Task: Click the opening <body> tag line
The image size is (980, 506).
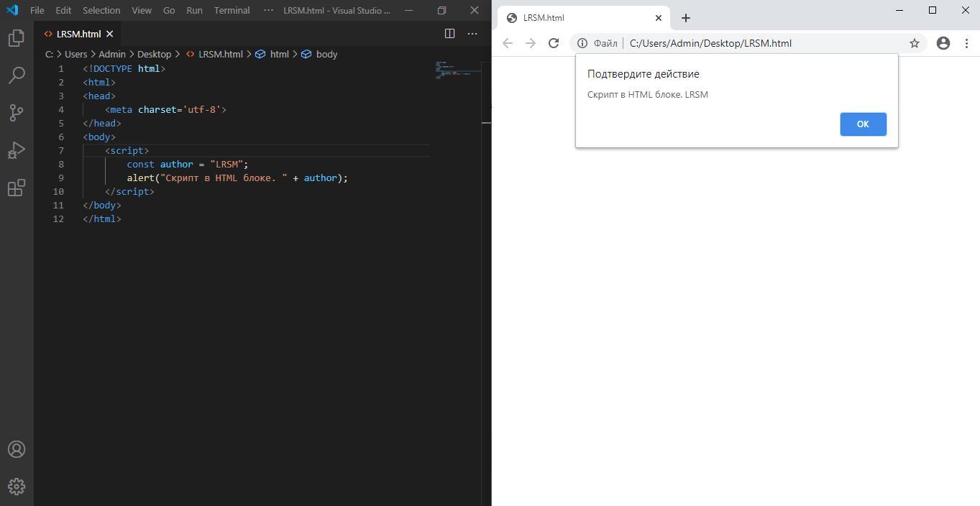Action: coord(99,137)
